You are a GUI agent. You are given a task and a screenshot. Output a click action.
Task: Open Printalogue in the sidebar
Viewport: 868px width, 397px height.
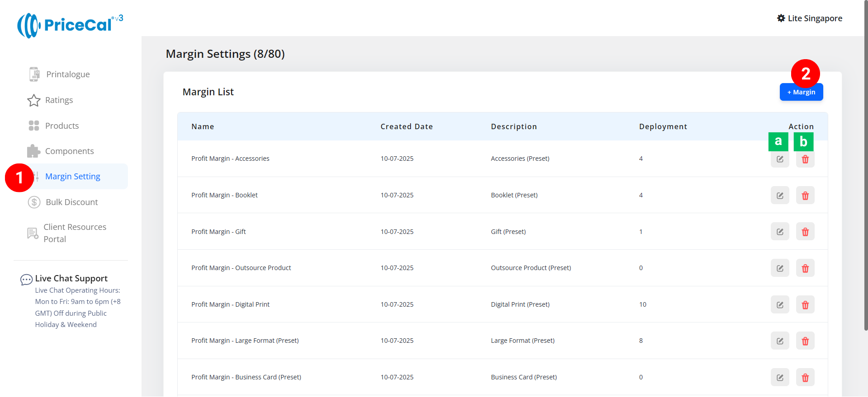point(68,75)
